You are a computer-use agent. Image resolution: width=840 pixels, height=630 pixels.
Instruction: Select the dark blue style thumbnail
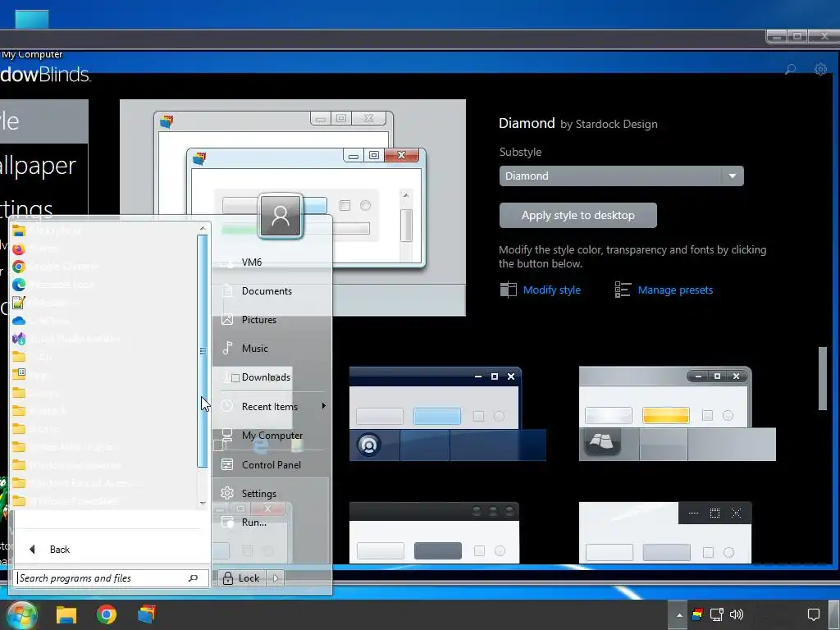click(x=448, y=413)
